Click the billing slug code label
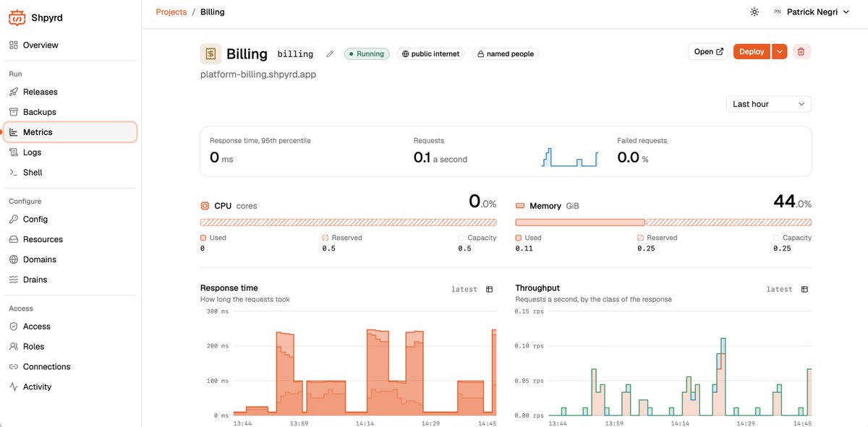Screen dimensions: 868x427 [295, 54]
